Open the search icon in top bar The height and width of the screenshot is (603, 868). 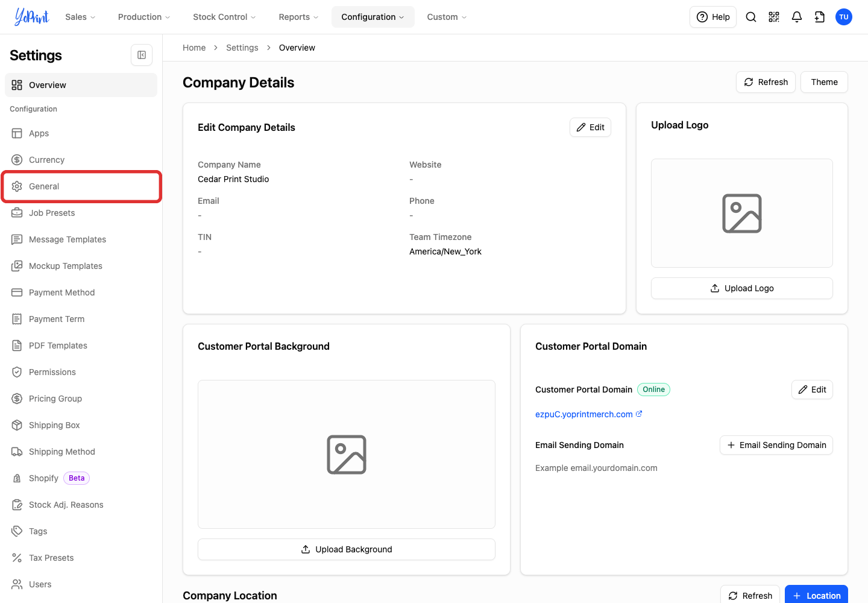pos(751,17)
